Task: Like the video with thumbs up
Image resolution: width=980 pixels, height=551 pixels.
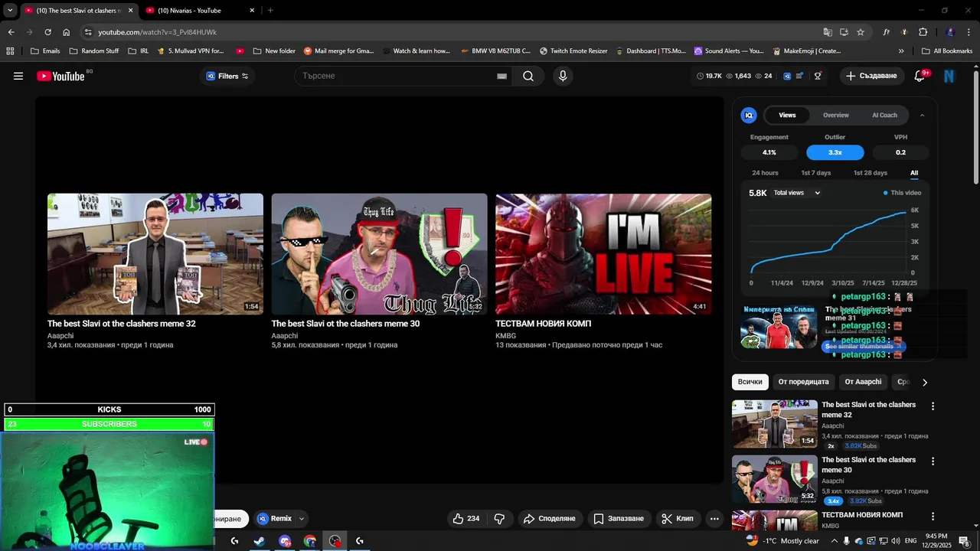Action: pyautogui.click(x=466, y=518)
